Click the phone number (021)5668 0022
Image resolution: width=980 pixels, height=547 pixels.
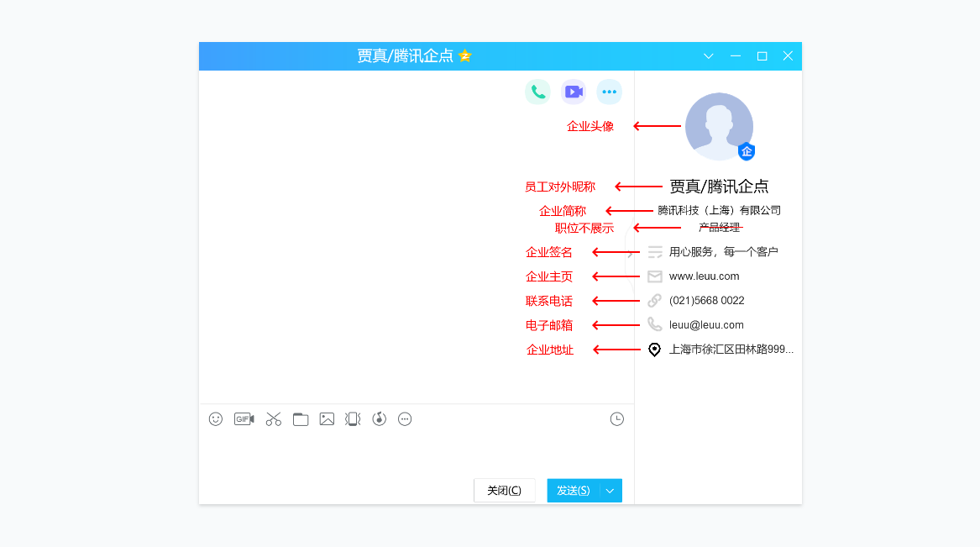coord(707,301)
